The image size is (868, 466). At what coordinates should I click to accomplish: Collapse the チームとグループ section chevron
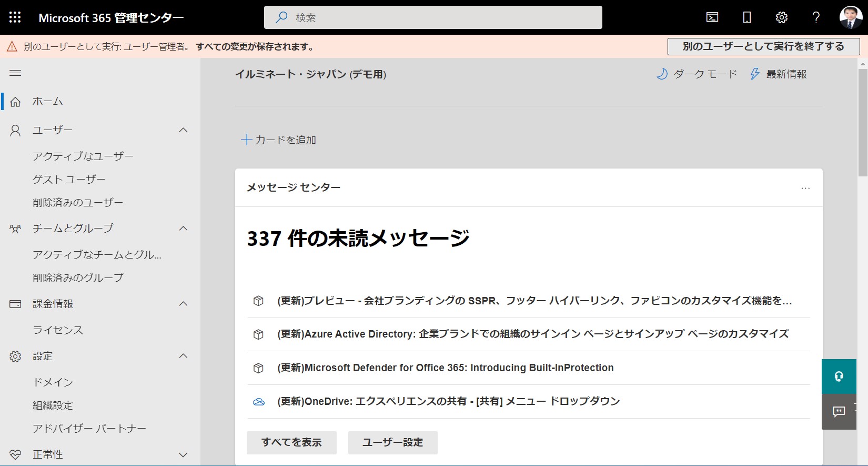(183, 229)
